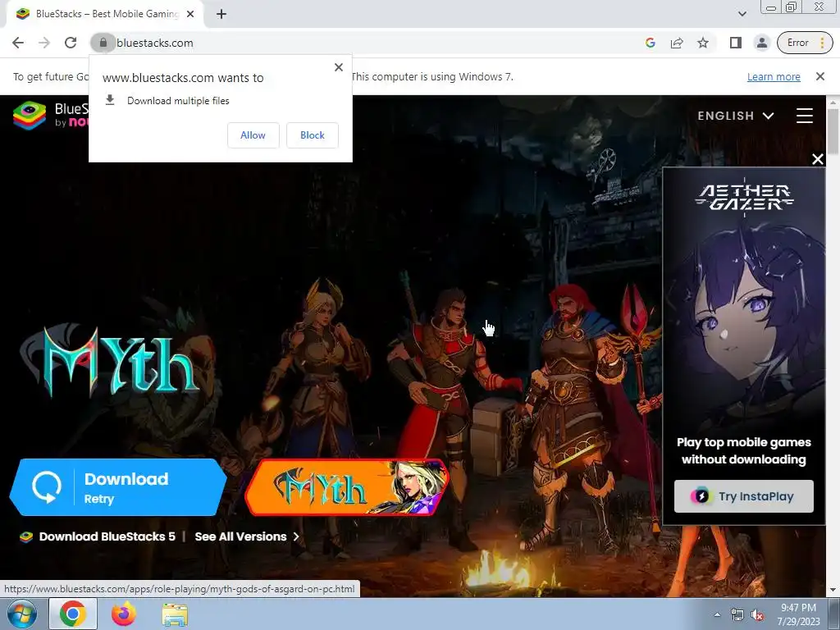The image size is (840, 630).
Task: Open the orange Myth game banner
Action: pos(347,487)
